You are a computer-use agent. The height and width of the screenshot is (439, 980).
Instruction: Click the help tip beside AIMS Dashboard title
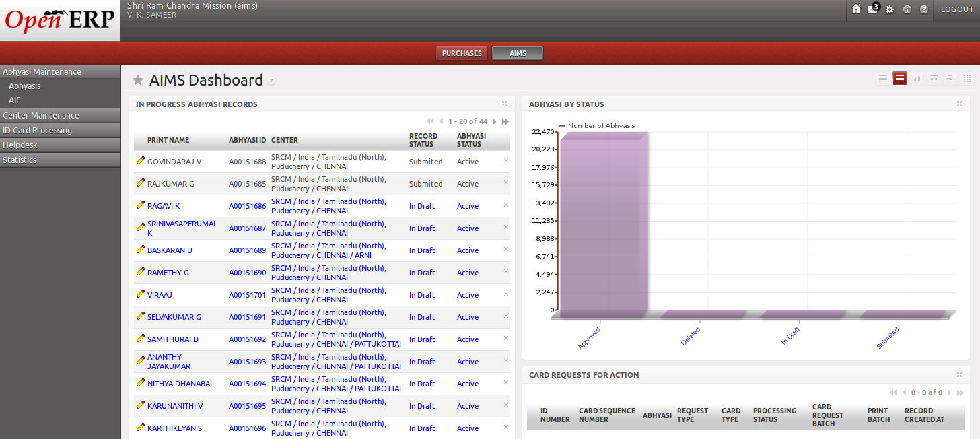[x=271, y=81]
